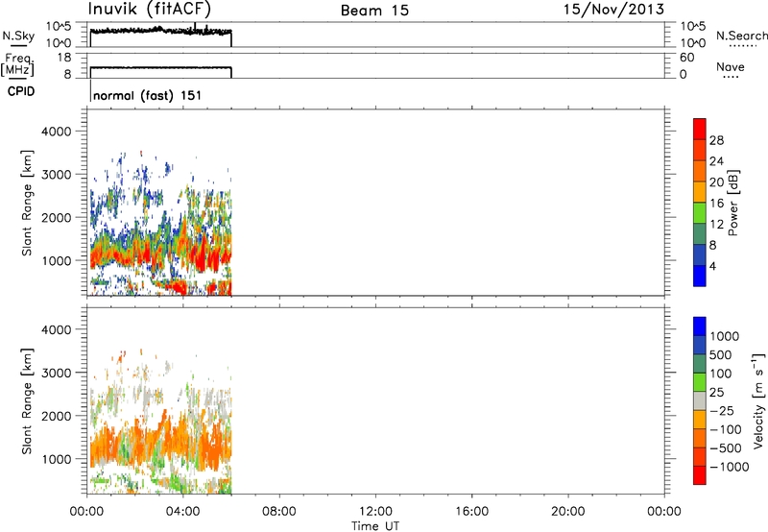
Task: Select the 'Freq. [MHz]' axis label
Action: 17,64
